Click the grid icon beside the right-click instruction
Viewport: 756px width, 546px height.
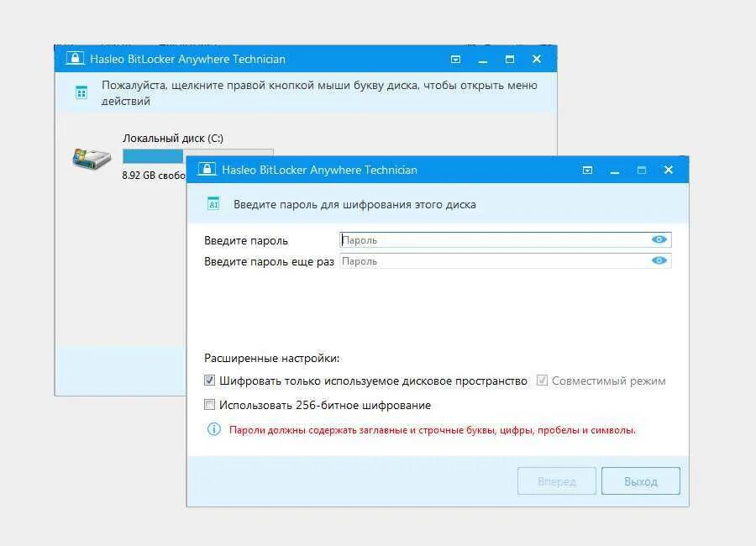tap(81, 92)
